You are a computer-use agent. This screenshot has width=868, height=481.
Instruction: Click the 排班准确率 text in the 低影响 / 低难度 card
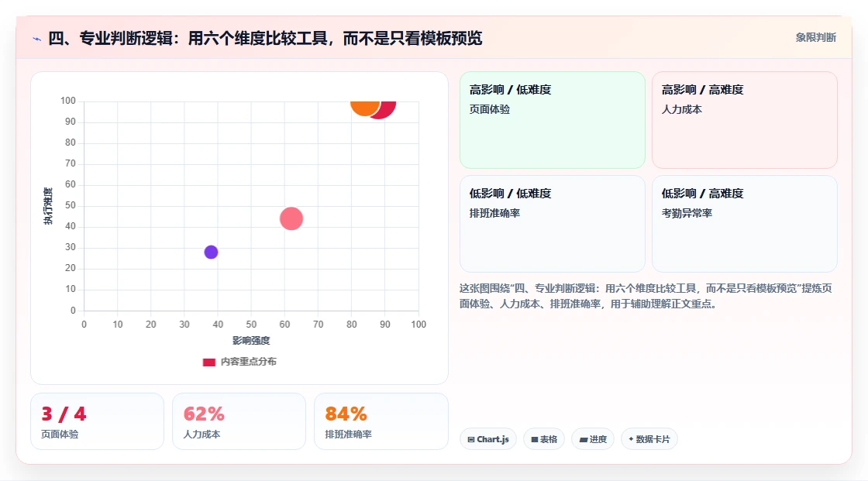pyautogui.click(x=494, y=213)
